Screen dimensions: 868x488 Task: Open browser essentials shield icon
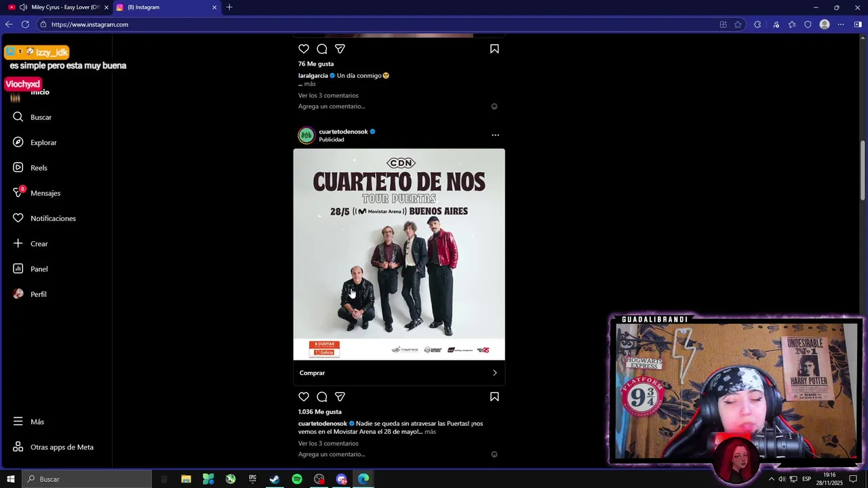(x=808, y=24)
